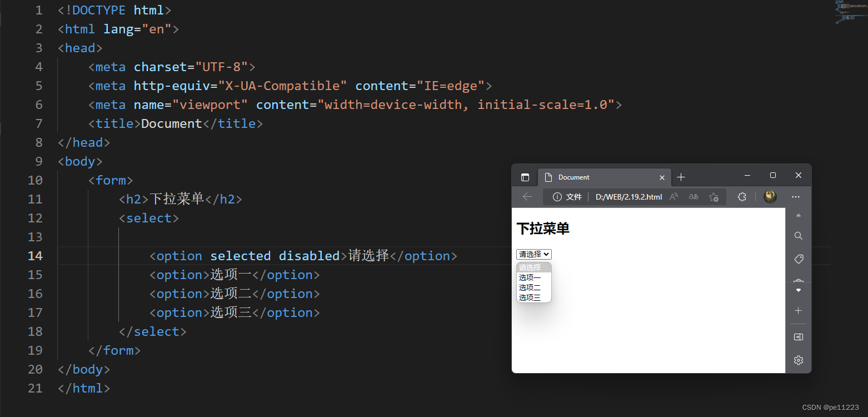
Task: Open the browser tab actions menu icon
Action: click(x=525, y=177)
